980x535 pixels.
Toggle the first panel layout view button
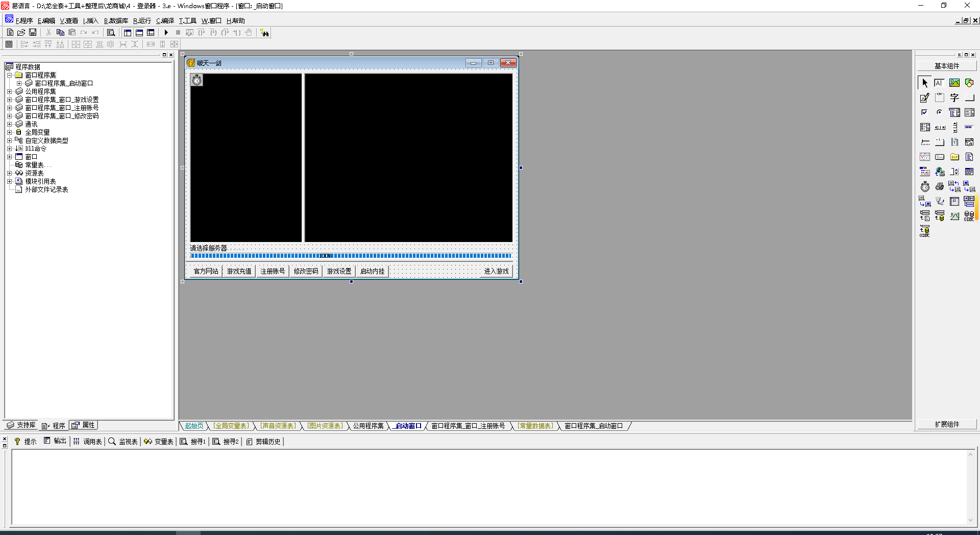point(128,33)
